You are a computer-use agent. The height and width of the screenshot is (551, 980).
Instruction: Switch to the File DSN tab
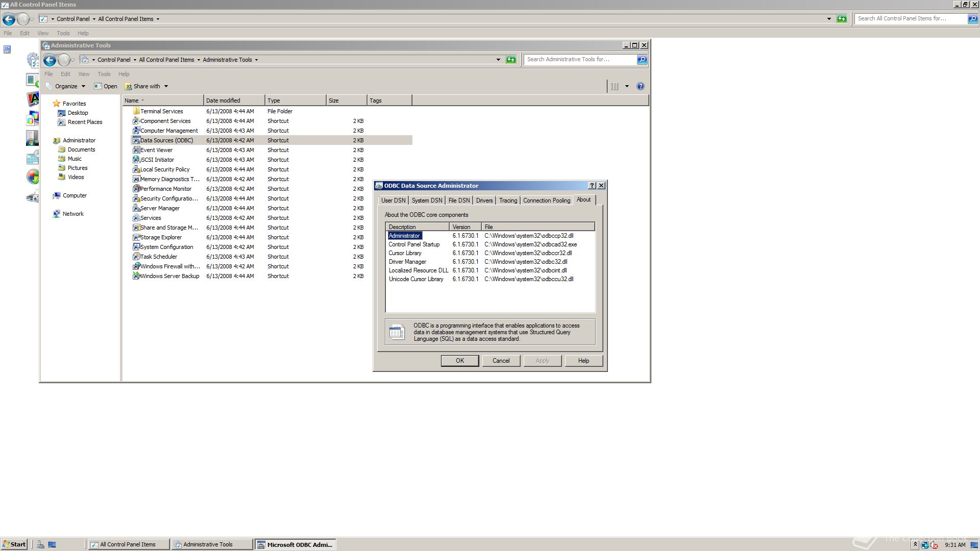(459, 201)
